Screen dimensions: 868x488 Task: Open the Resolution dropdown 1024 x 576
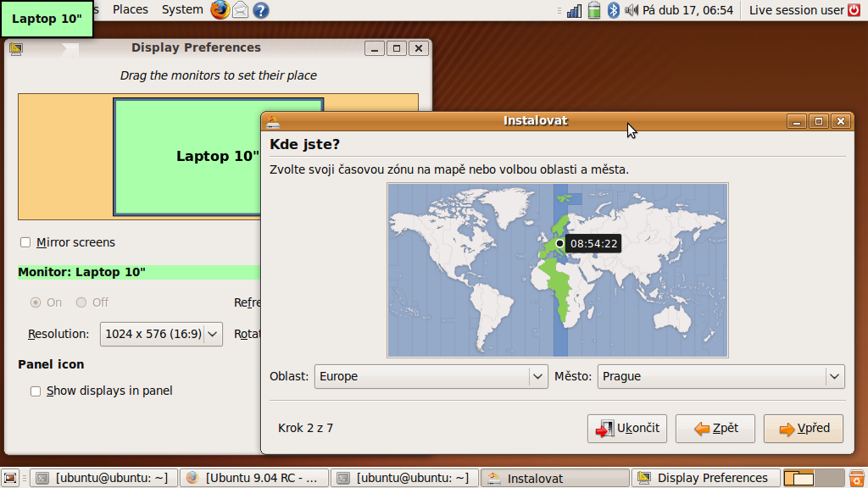tap(161, 334)
